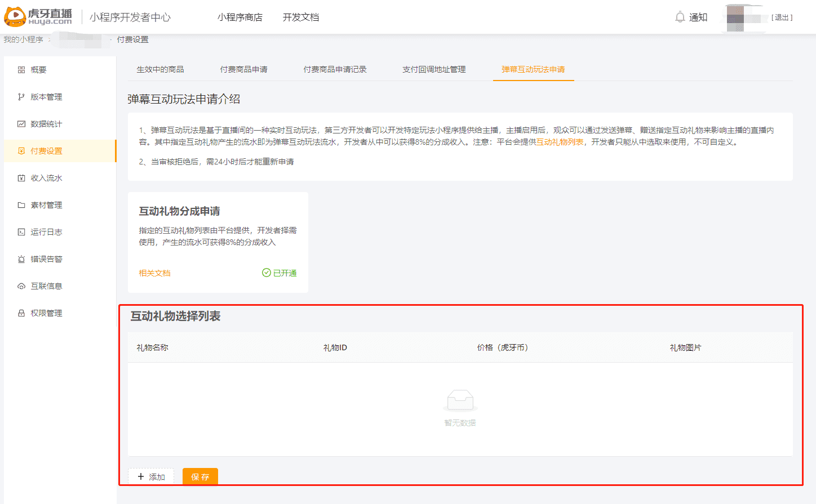Click the 收入流水 sidebar icon
816x504 pixels.
click(21, 178)
